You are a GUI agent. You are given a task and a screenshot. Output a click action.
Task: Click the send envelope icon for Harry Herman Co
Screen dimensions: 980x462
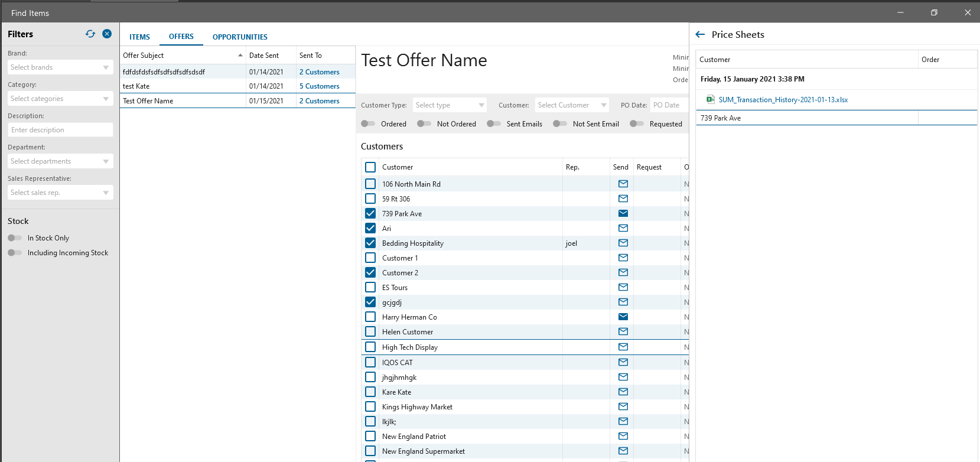[623, 317]
